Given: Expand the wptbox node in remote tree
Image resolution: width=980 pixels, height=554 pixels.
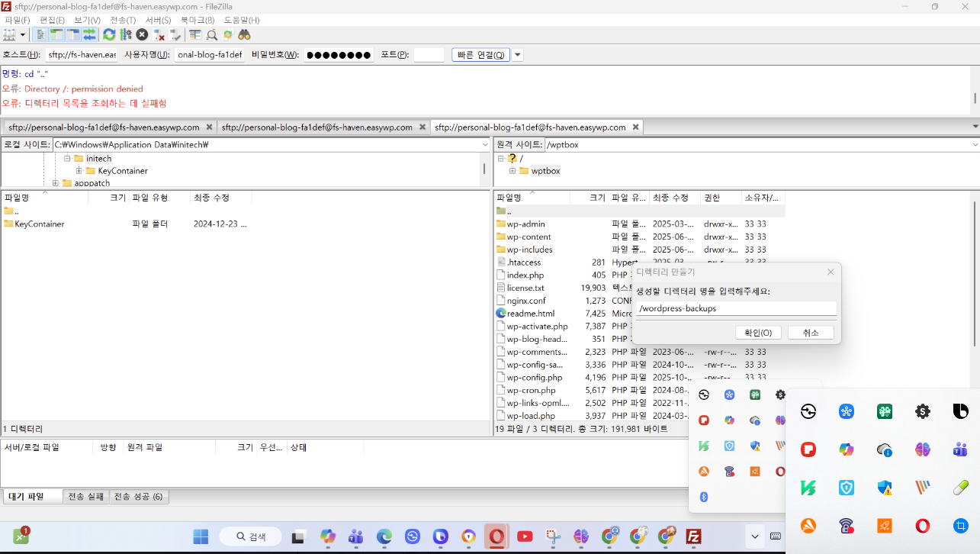Looking at the screenshot, I should [x=512, y=170].
